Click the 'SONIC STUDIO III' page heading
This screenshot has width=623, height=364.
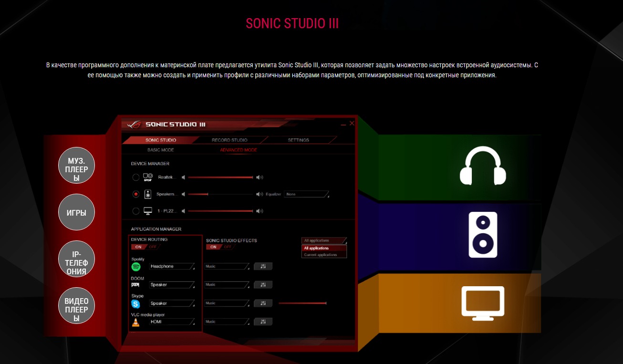click(x=292, y=23)
